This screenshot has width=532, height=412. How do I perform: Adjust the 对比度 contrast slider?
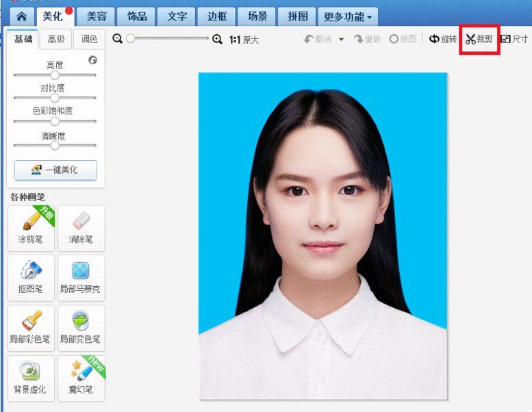point(55,98)
